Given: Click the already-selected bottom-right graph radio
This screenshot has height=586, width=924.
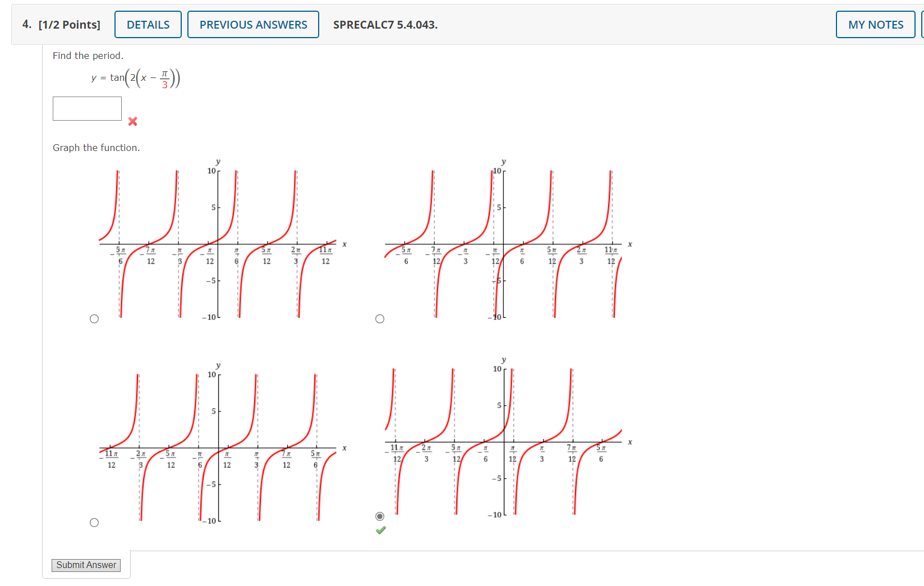Looking at the screenshot, I should (x=380, y=515).
